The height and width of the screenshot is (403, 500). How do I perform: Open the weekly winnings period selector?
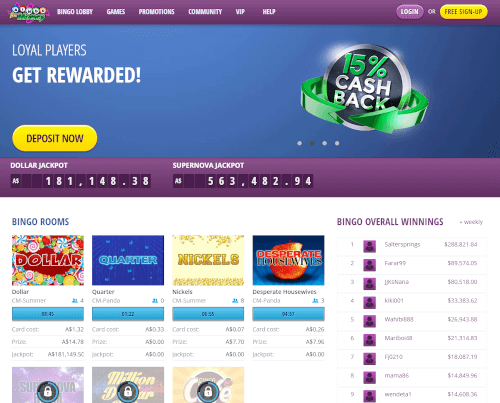coord(471,222)
